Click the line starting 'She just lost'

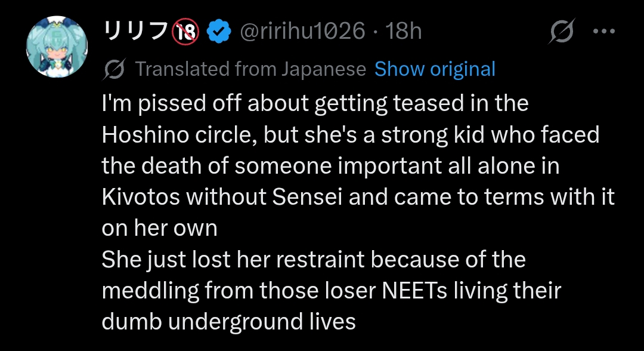tap(313, 260)
